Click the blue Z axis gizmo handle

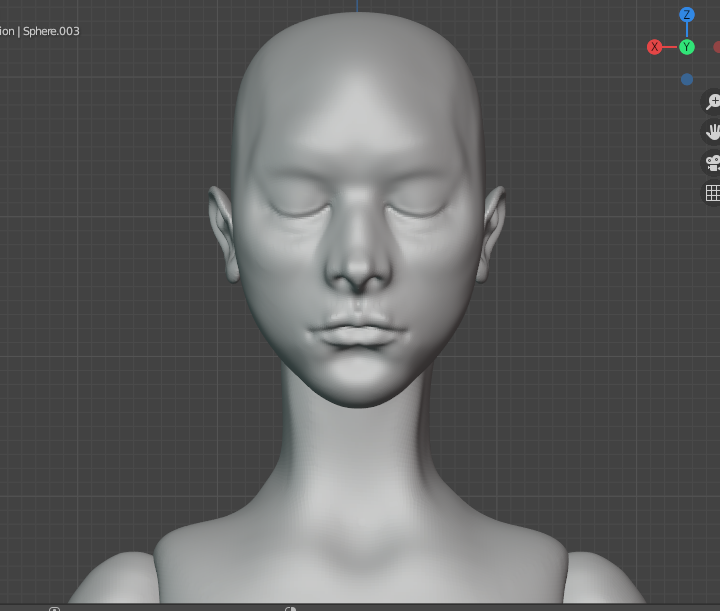[x=686, y=15]
